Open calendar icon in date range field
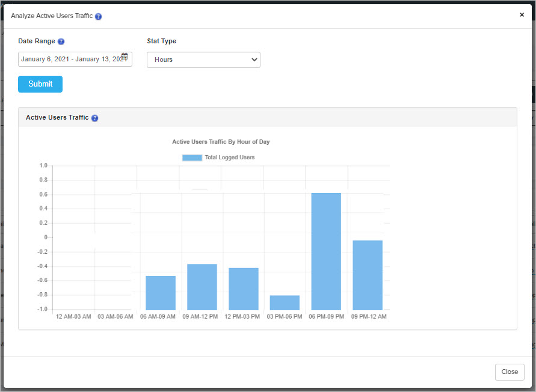Image resolution: width=536 pixels, height=392 pixels. pyautogui.click(x=125, y=56)
